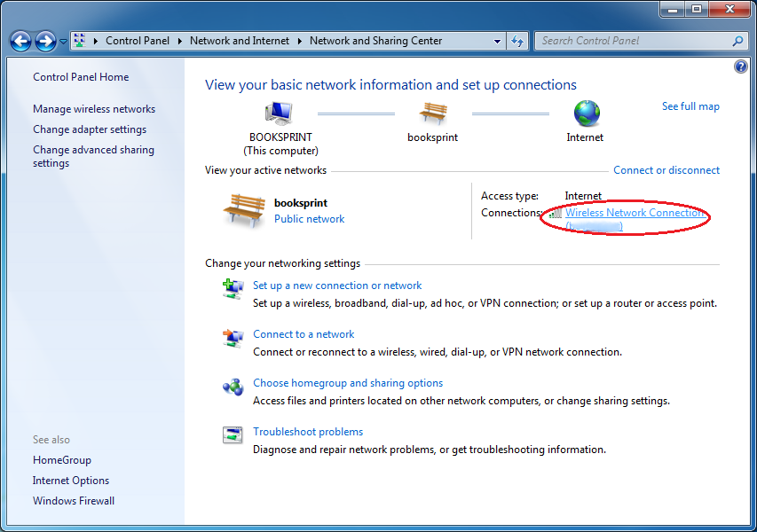
Task: Click the Set up new connection icon
Action: point(233,289)
